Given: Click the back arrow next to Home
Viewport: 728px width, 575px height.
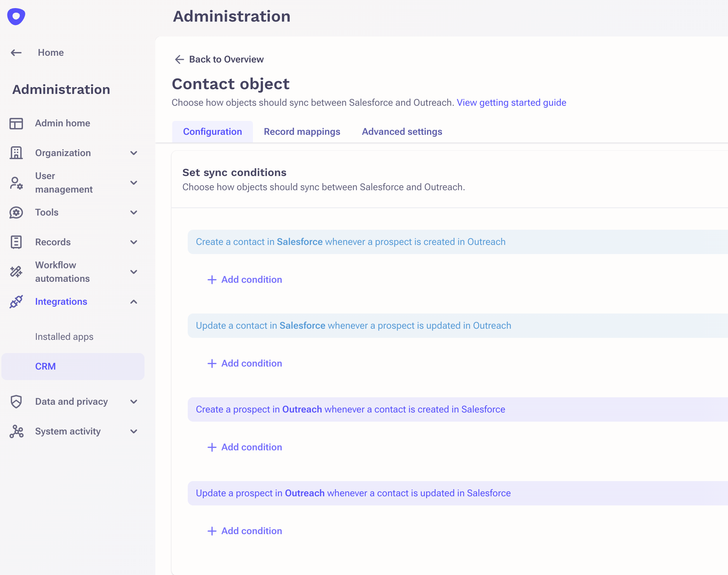Looking at the screenshot, I should (x=16, y=53).
